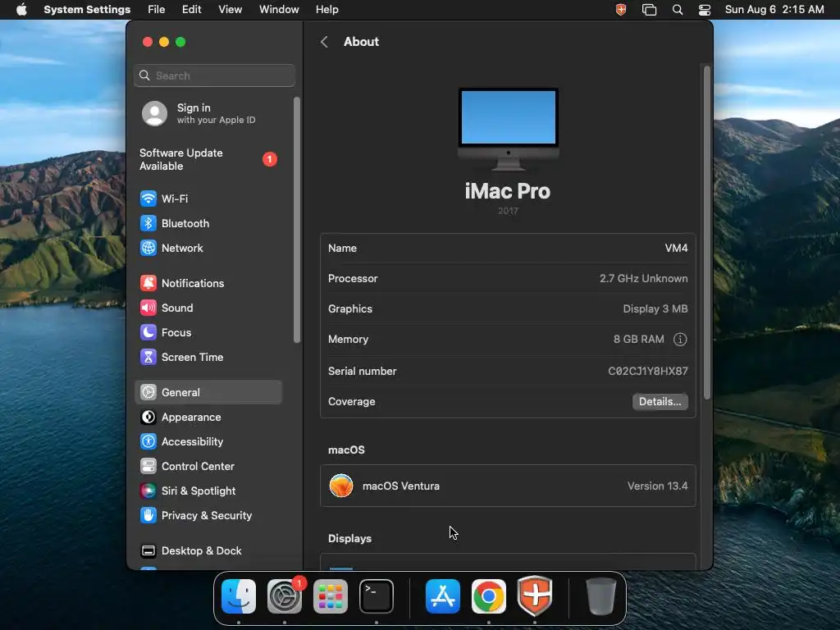Screen dimensions: 840x630
Task: Click the Memory info icon
Action: tap(680, 340)
